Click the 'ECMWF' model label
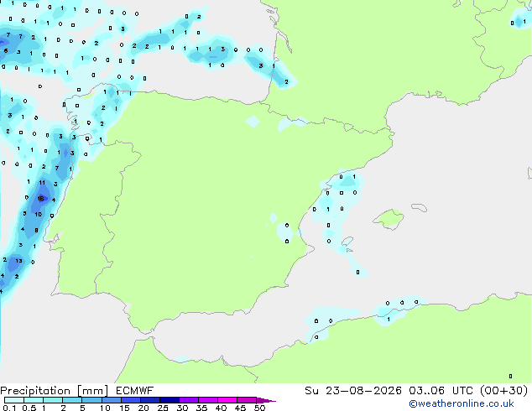 coord(134,391)
